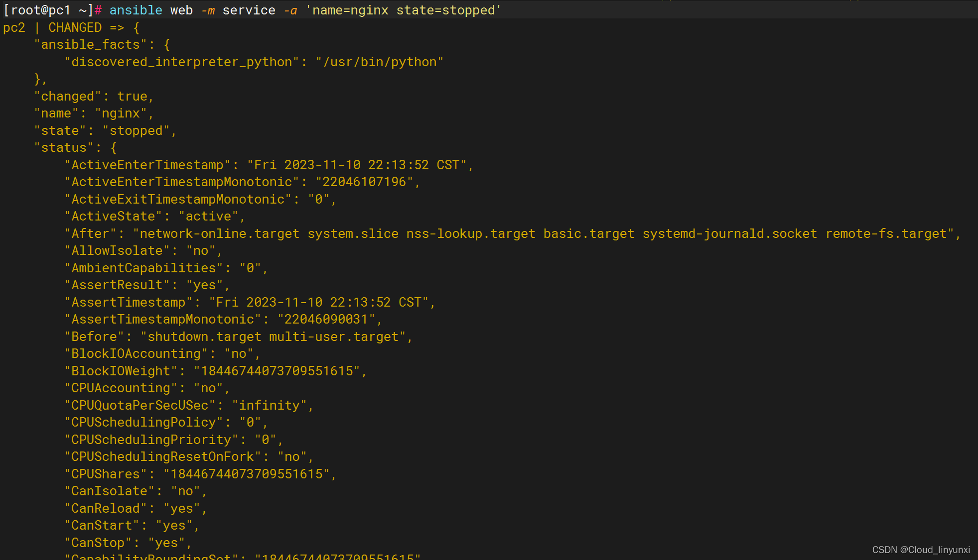Click the CanReload "yes" line

(136, 508)
